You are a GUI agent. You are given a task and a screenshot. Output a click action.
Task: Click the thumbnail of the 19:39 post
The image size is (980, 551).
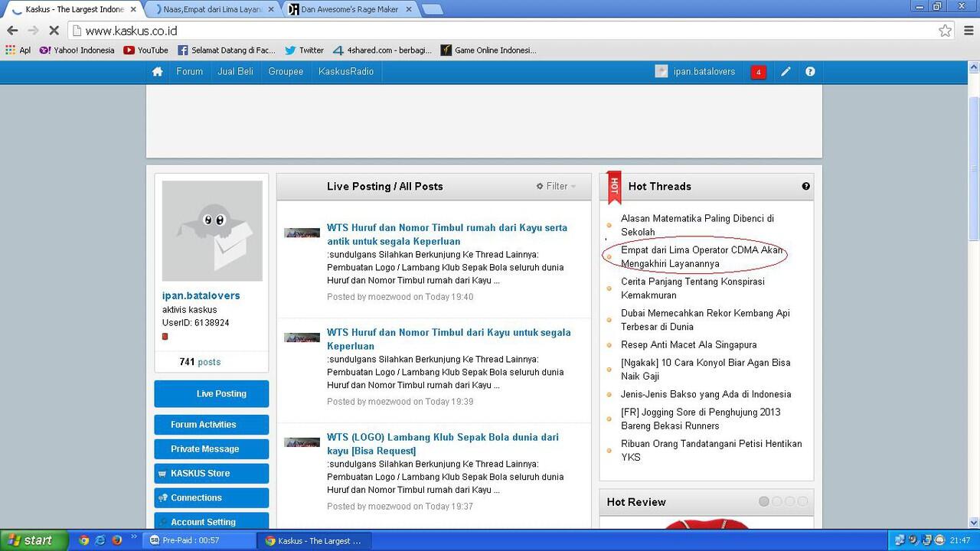pyautogui.click(x=302, y=337)
